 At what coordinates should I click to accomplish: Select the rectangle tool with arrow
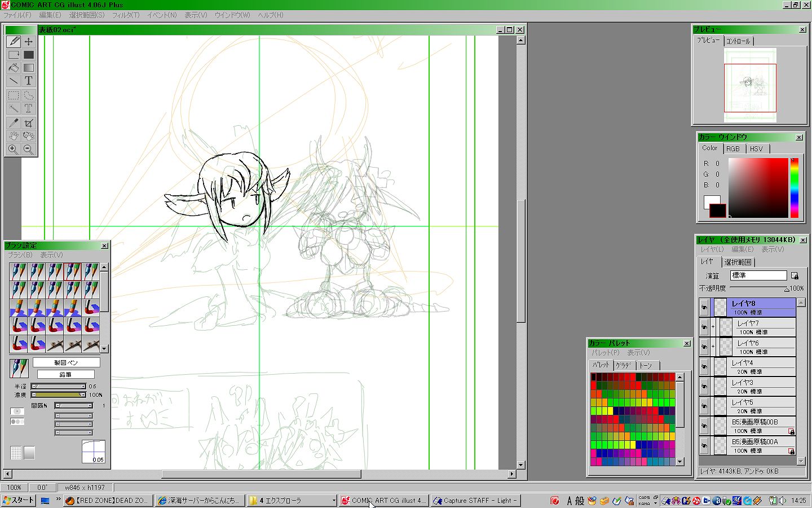[14, 55]
